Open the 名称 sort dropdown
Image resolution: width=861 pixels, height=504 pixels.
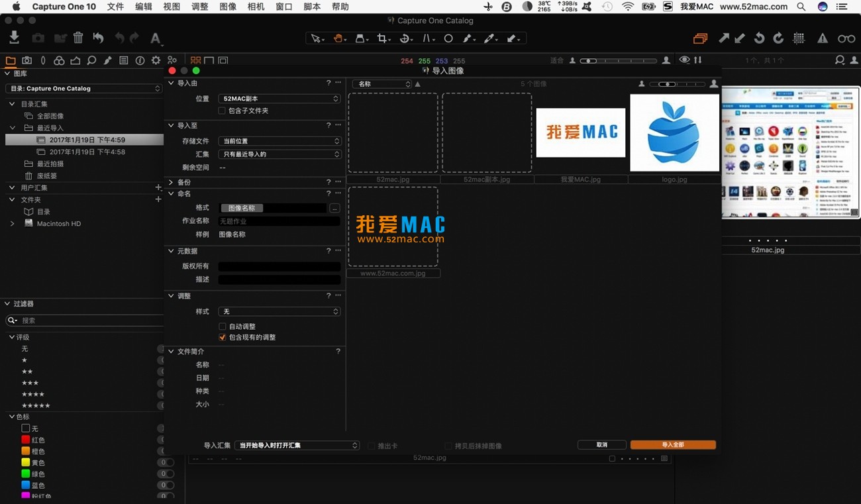[x=381, y=84]
